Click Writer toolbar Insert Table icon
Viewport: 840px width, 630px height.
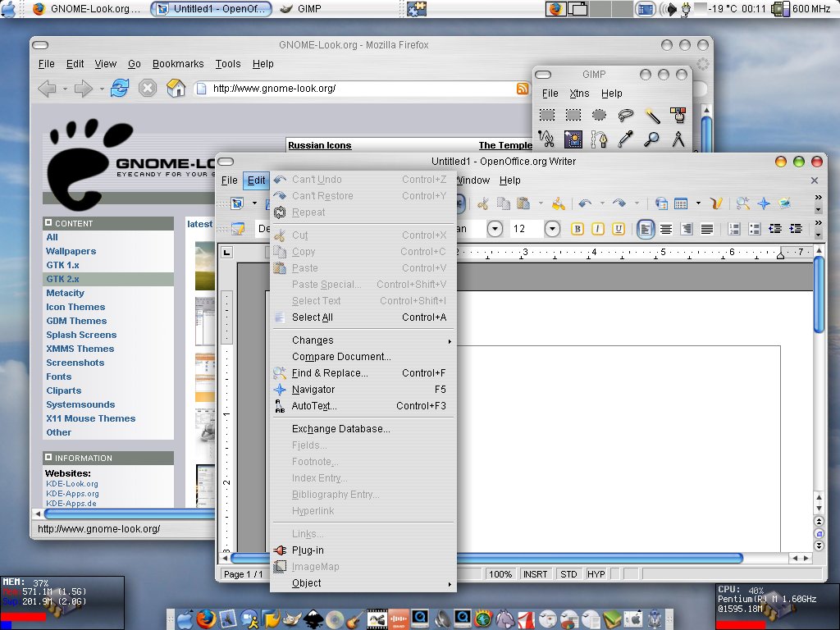click(x=681, y=203)
